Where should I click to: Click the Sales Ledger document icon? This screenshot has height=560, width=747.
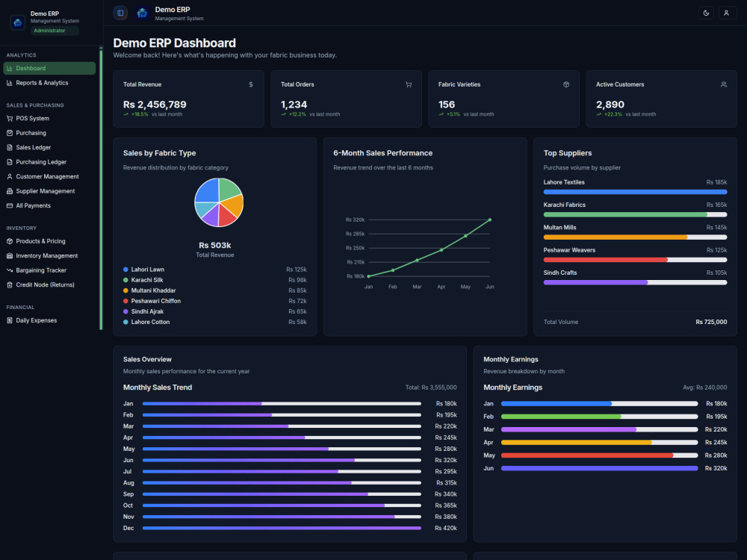point(10,148)
